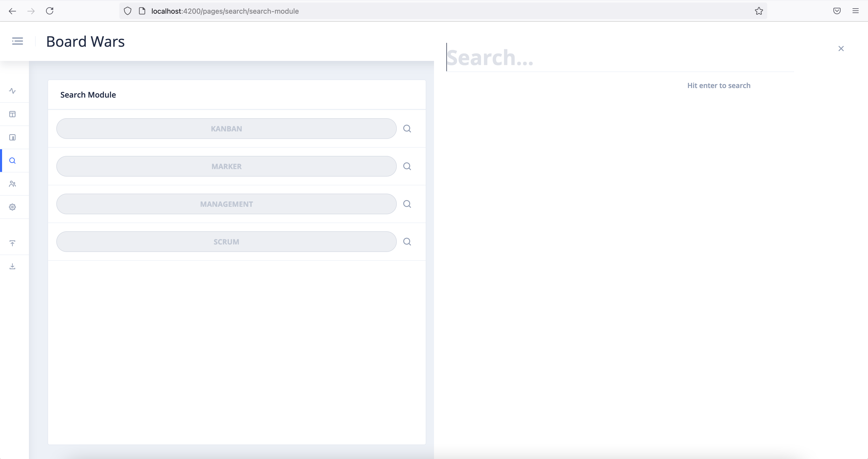
Task: Select the search magnifier sidebar icon
Action: point(12,161)
